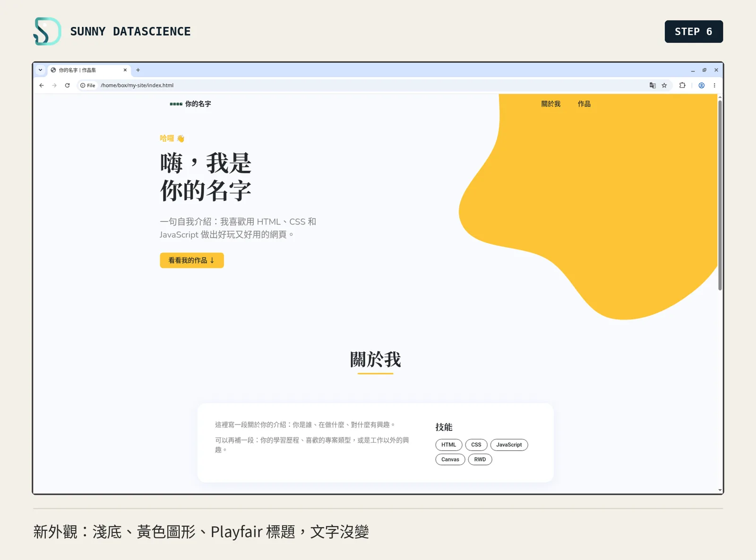Click the RWD skill tag
756x560 pixels.
pos(480,459)
